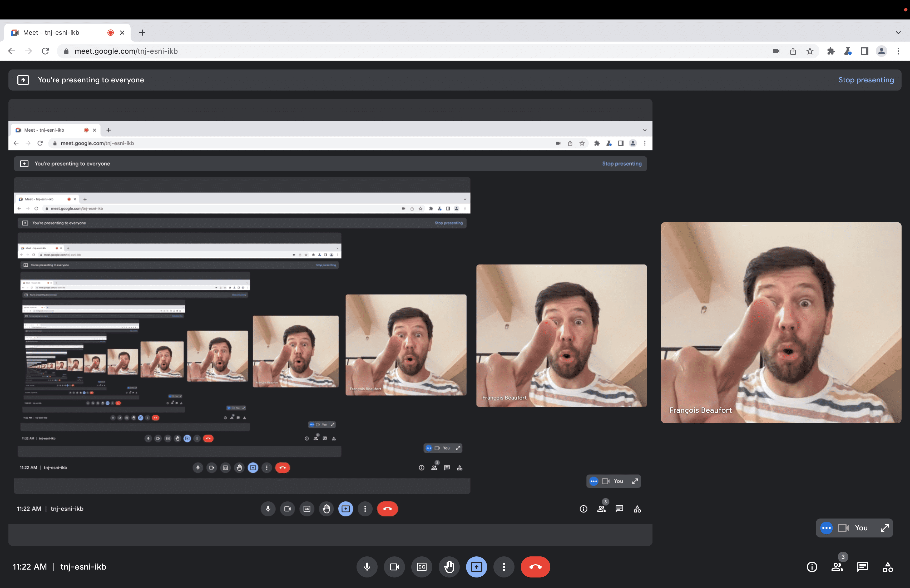Expand the meeting controls overflow menu
Screen dimensions: 910x588
coord(503,567)
